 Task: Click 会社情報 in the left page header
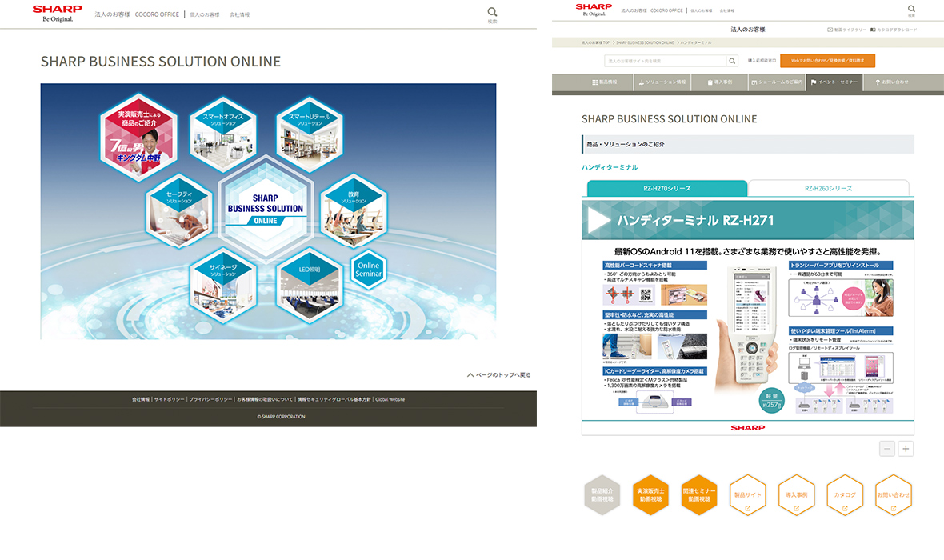coord(240,14)
